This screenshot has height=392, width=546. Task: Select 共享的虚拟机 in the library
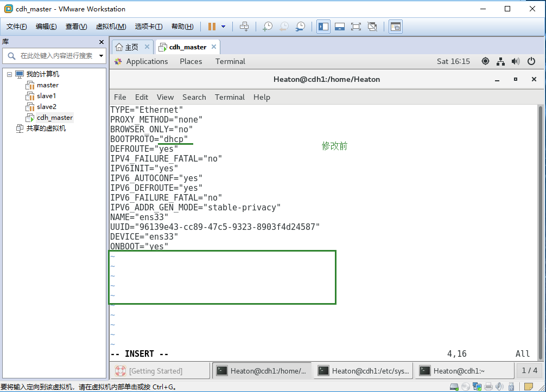coord(46,128)
